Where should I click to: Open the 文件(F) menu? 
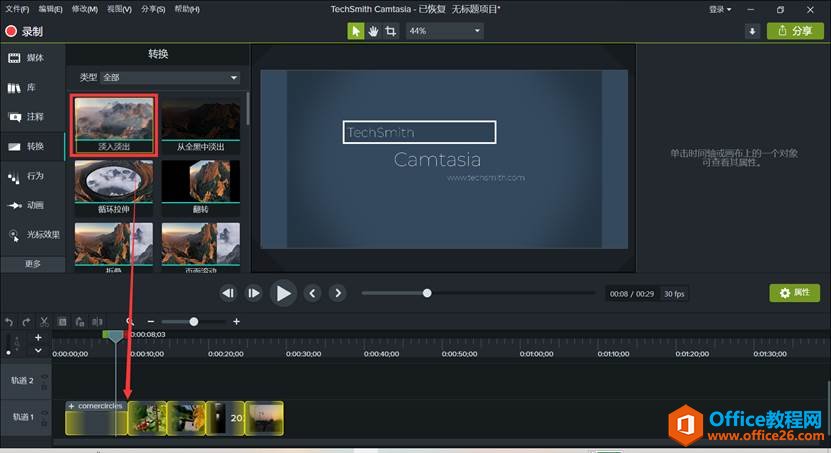coord(17,9)
